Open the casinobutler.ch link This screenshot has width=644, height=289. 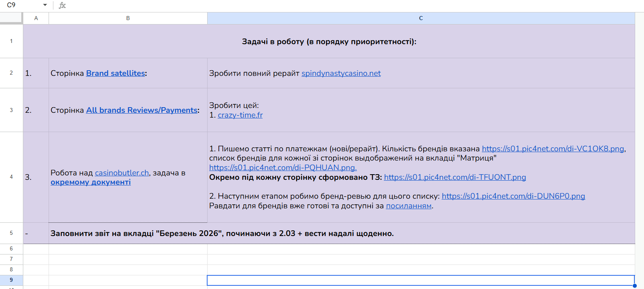click(122, 173)
